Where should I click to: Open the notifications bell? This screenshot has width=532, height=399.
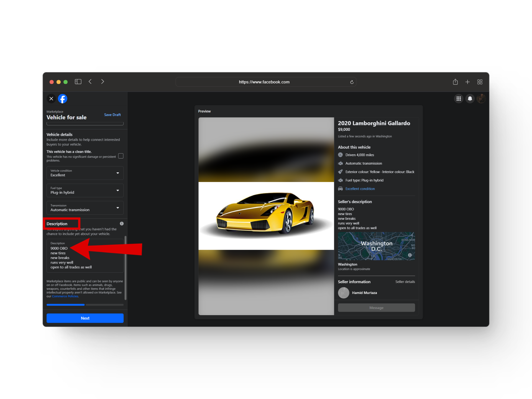tap(470, 99)
